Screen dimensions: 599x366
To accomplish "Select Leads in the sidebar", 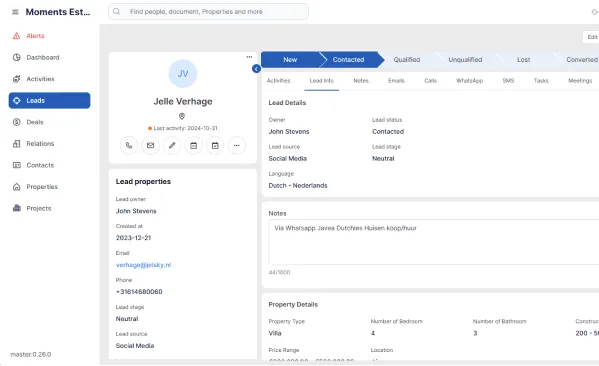I will coord(49,100).
